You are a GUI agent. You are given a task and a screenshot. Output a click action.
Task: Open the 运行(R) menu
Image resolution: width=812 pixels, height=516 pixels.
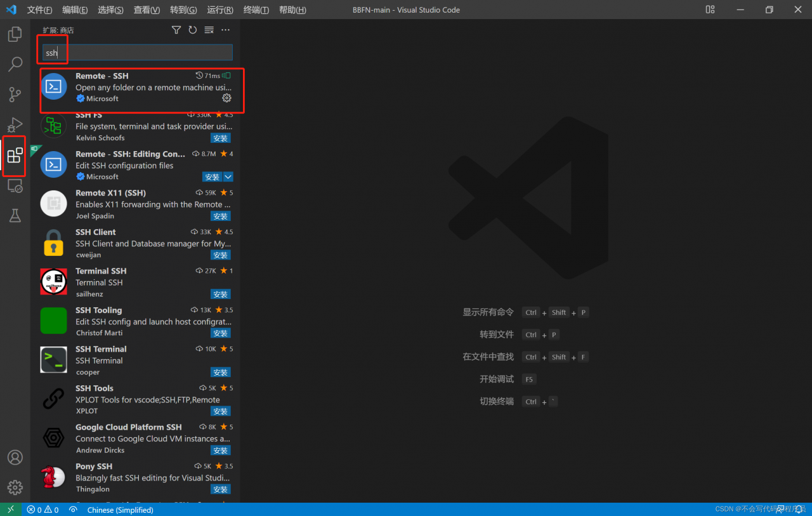pyautogui.click(x=220, y=10)
